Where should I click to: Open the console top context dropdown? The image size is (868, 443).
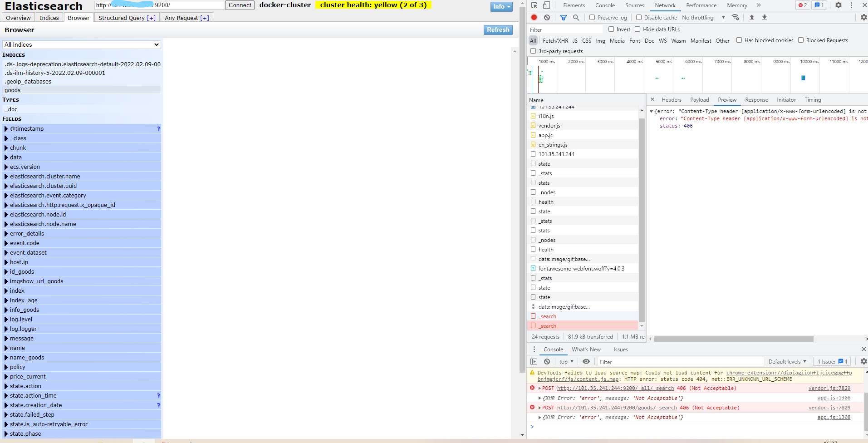point(566,362)
